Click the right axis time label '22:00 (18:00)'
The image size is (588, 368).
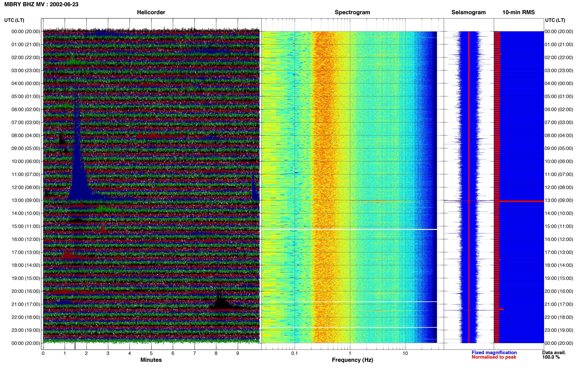559,317
